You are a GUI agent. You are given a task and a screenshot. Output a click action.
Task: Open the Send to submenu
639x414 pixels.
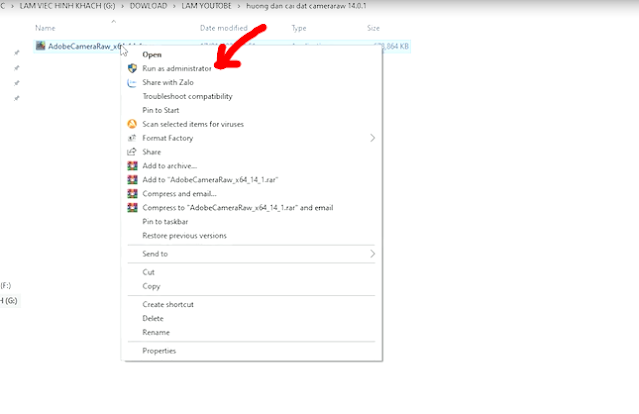pos(155,254)
